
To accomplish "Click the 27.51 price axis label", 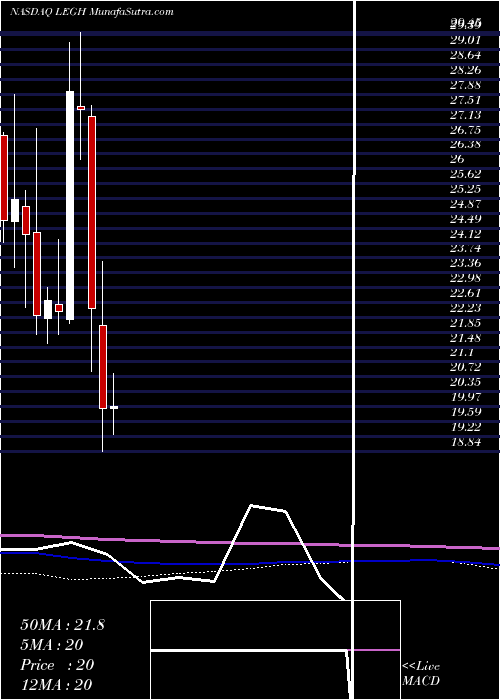I will click(x=465, y=100).
